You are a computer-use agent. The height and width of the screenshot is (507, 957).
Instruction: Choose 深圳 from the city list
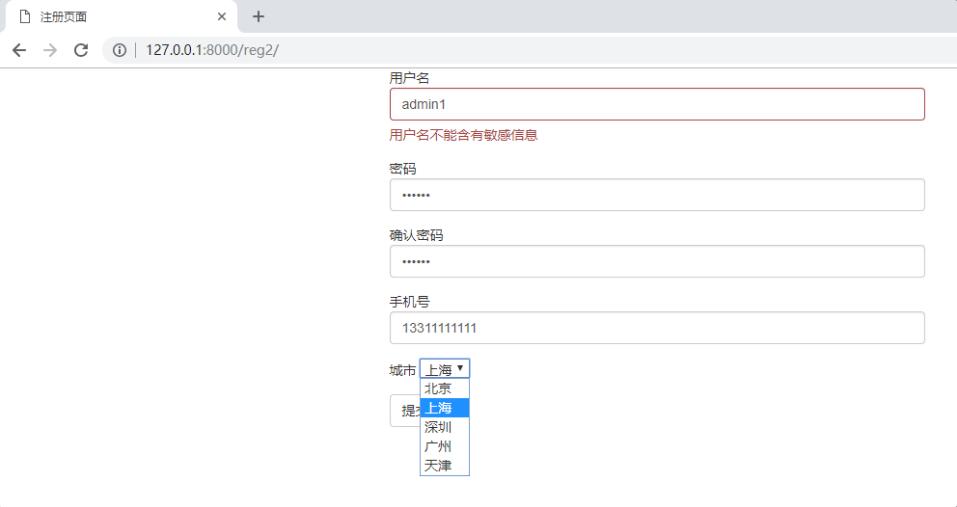pos(445,427)
